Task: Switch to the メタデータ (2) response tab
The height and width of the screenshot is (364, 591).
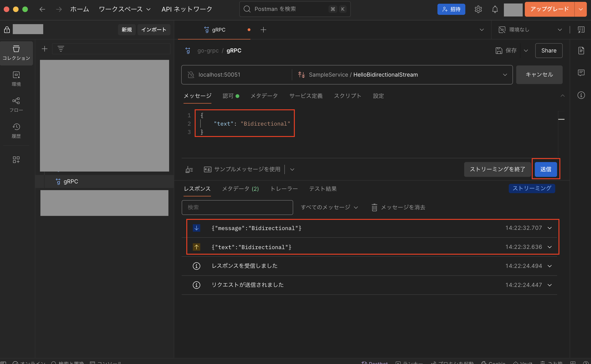Action: pos(240,189)
